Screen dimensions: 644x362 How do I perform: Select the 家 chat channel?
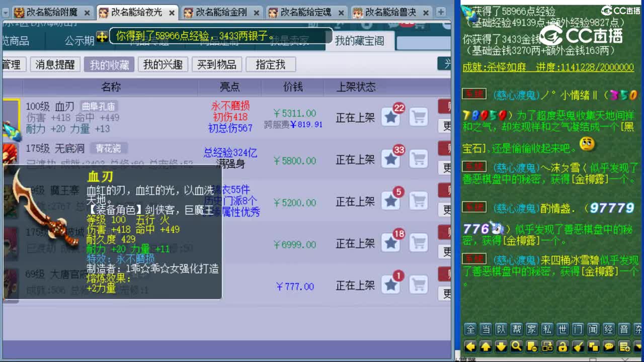[532, 329]
